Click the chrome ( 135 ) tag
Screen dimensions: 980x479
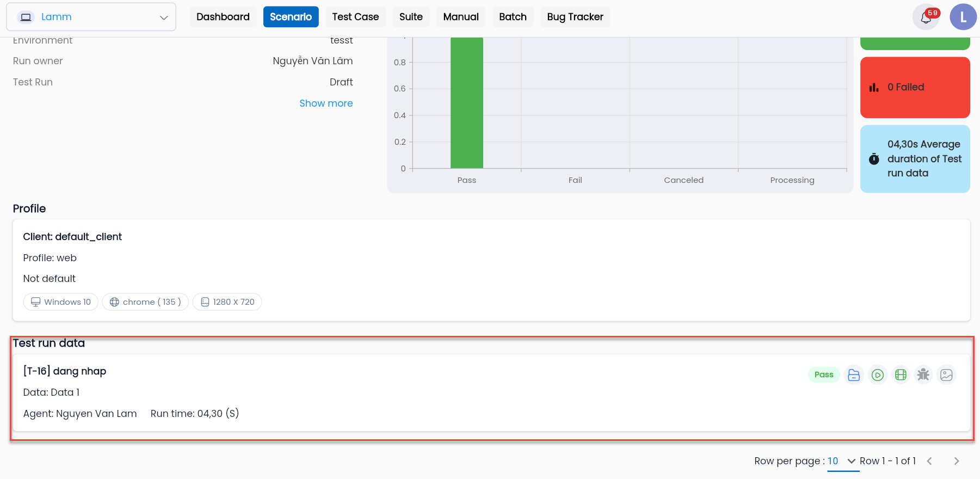click(145, 302)
